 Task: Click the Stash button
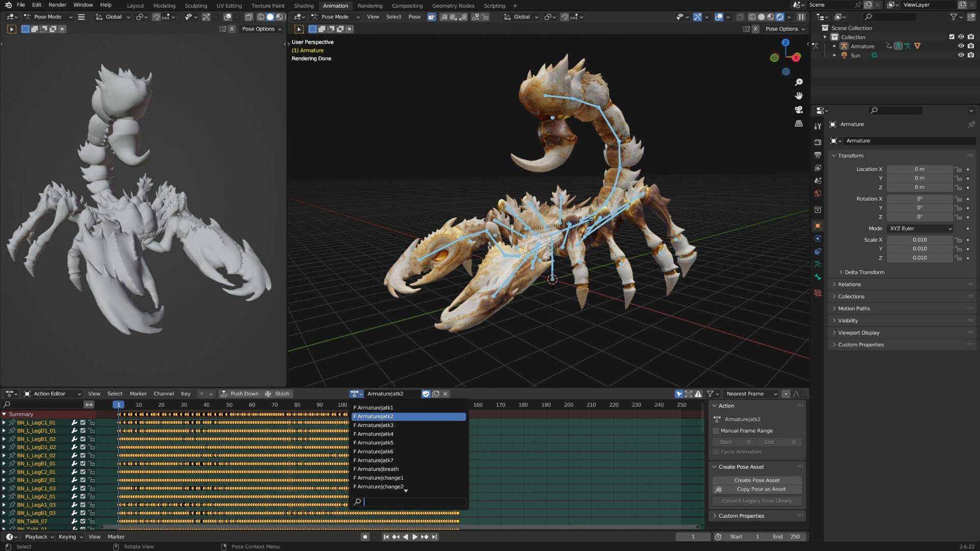(x=277, y=394)
